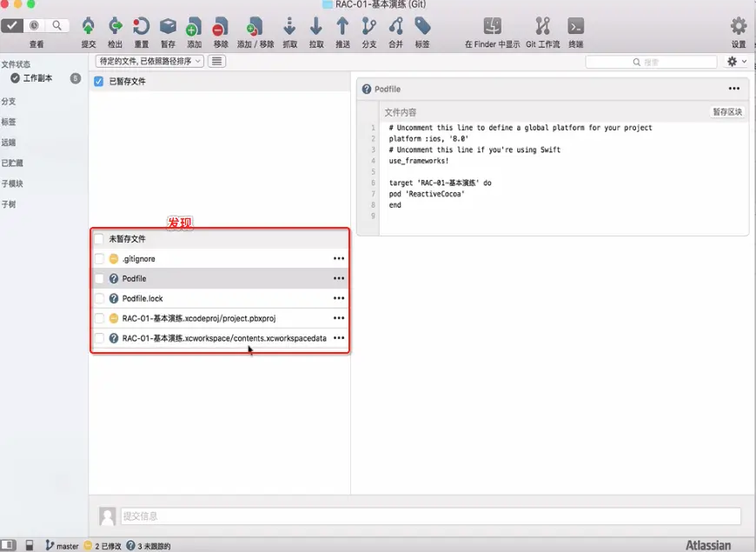The width and height of the screenshot is (756, 552).
Task: Check the unstaged files (未暂存文件) checkbox
Action: pos(98,239)
